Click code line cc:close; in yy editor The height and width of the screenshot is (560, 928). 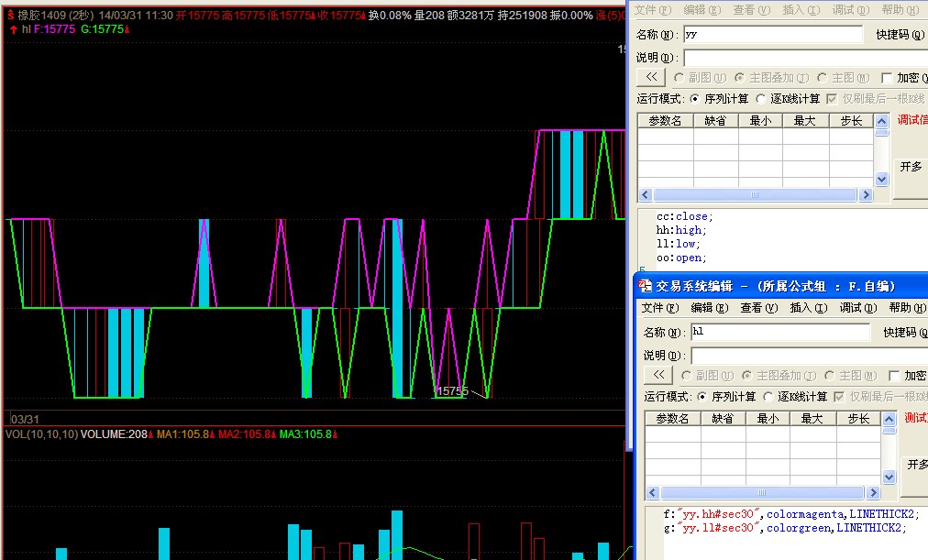point(685,216)
